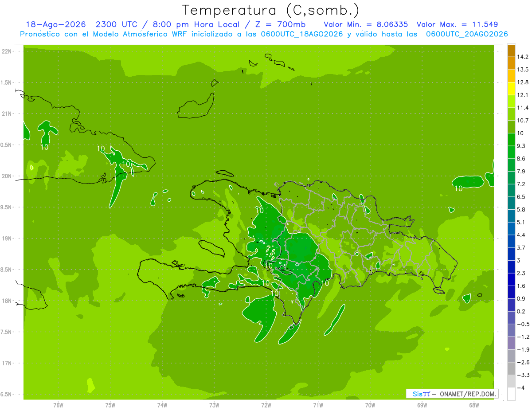532x411 pixels.
Task: Click the "75W" longitude label
Action: (110, 405)
